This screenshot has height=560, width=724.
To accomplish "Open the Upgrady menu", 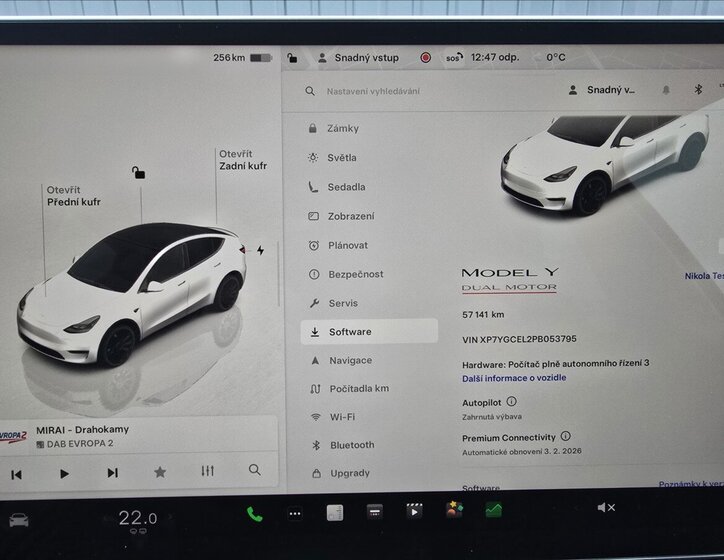I will (x=341, y=473).
